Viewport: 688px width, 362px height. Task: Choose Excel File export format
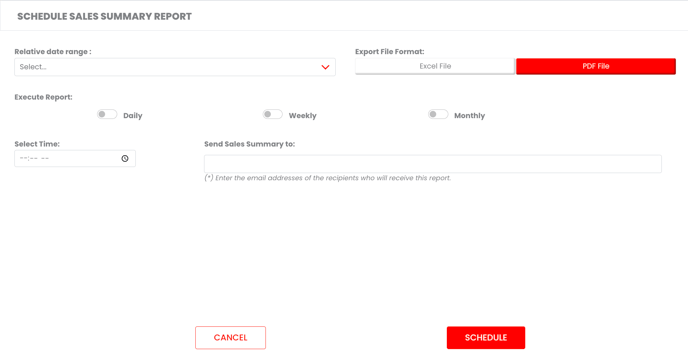click(x=435, y=66)
